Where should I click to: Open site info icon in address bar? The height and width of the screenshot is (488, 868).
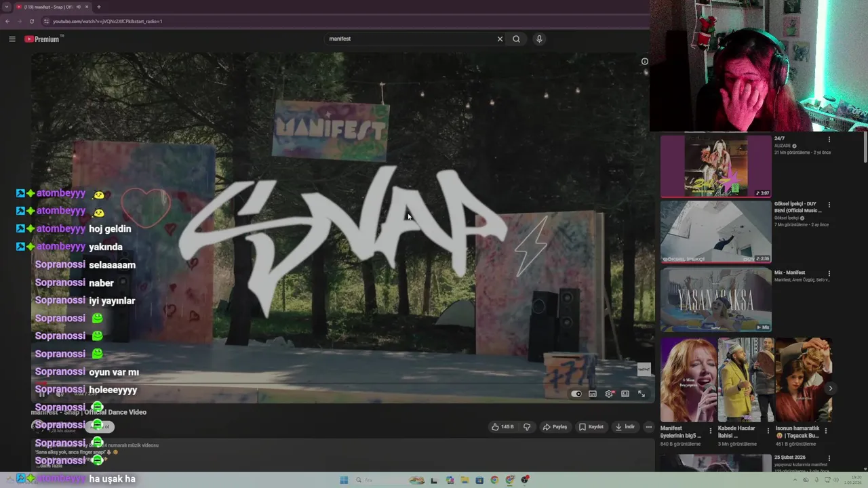tap(47, 21)
